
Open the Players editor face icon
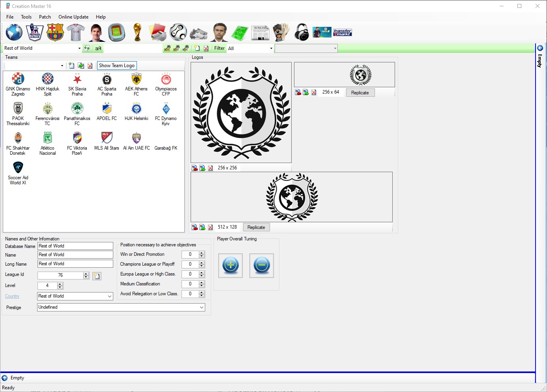tap(96, 32)
